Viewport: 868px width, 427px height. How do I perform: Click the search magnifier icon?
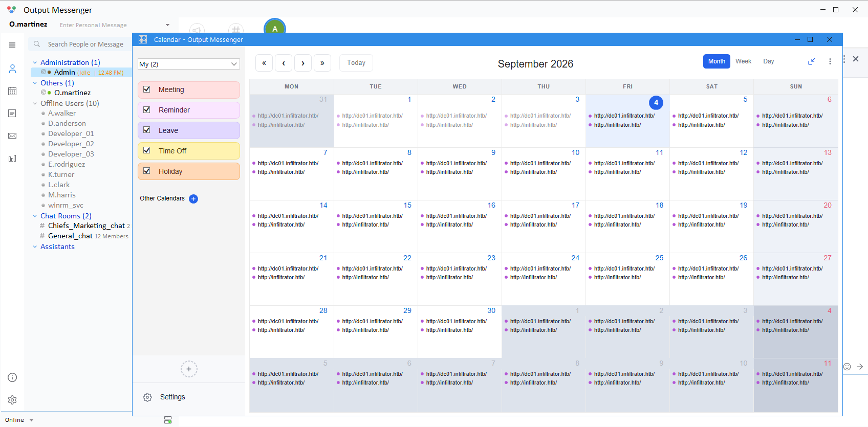click(37, 44)
